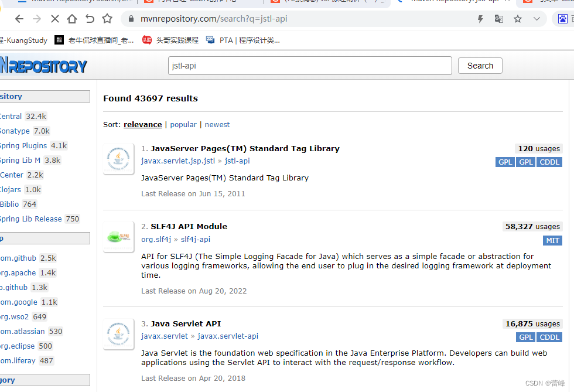Screen dimensions: 574x392
Task: Bookmark page with star icon left of address bar
Action: [x=107, y=18]
